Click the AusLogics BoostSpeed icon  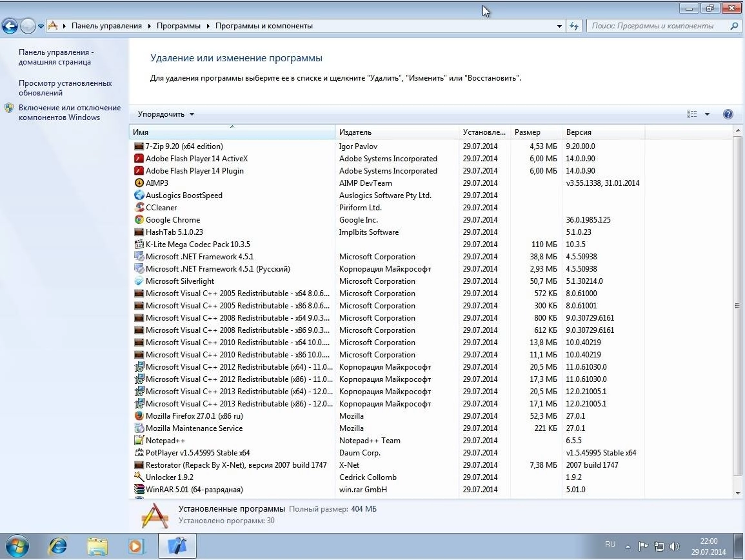pyautogui.click(x=139, y=195)
